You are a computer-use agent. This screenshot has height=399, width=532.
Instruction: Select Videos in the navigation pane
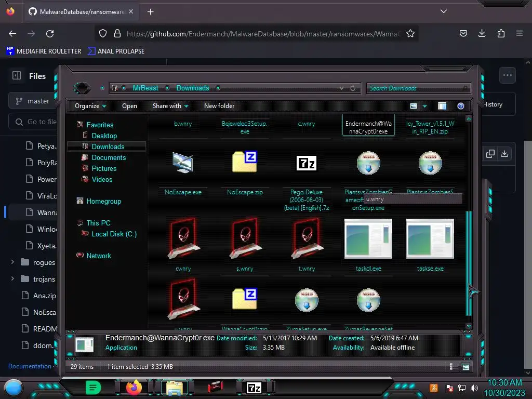point(102,179)
